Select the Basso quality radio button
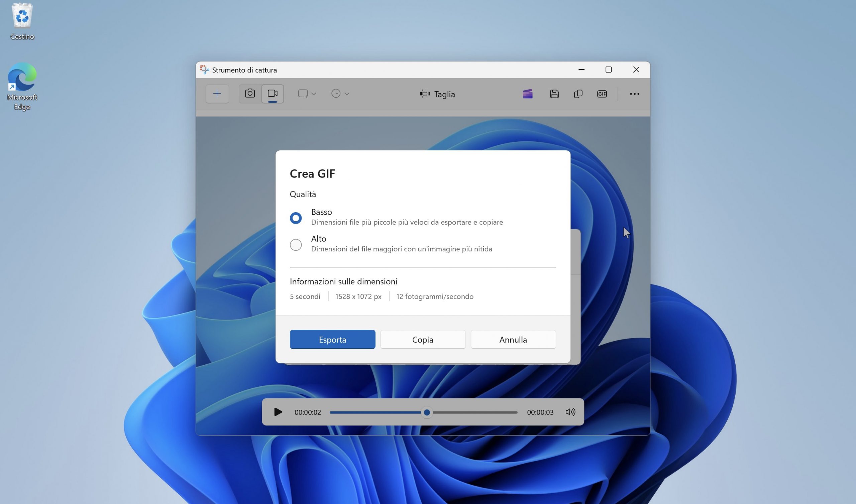 click(x=296, y=218)
